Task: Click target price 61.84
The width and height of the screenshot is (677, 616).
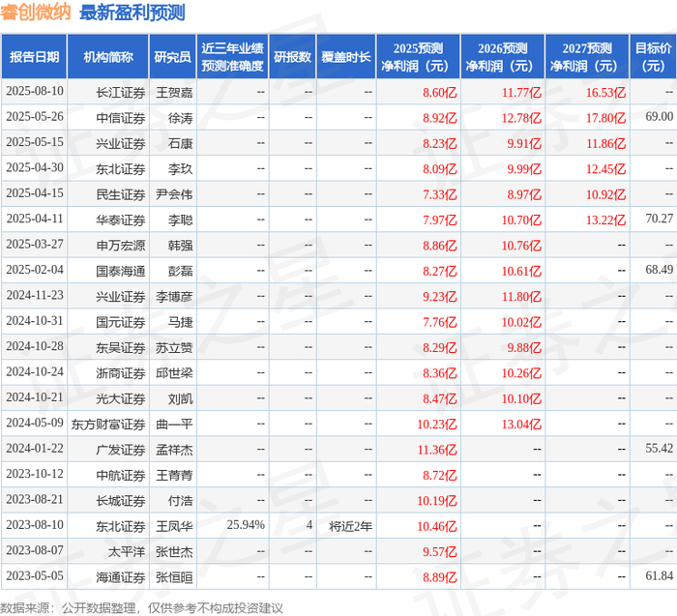Action: click(x=660, y=575)
